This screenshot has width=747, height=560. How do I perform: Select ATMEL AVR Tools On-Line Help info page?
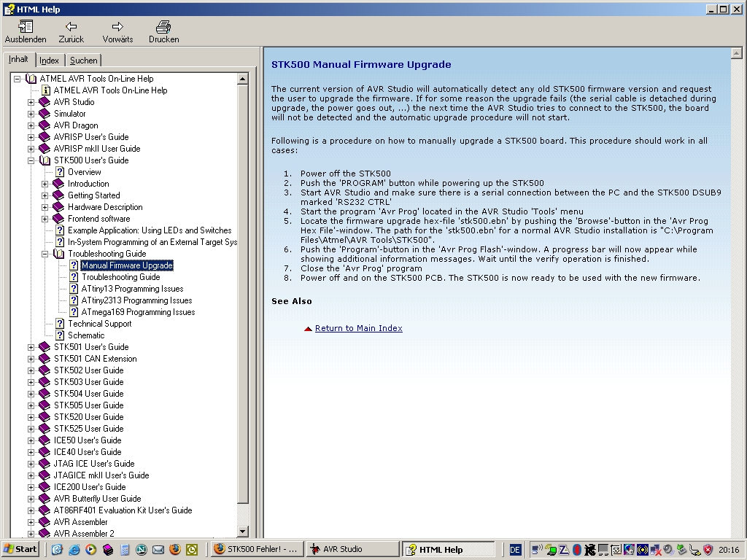coord(110,90)
